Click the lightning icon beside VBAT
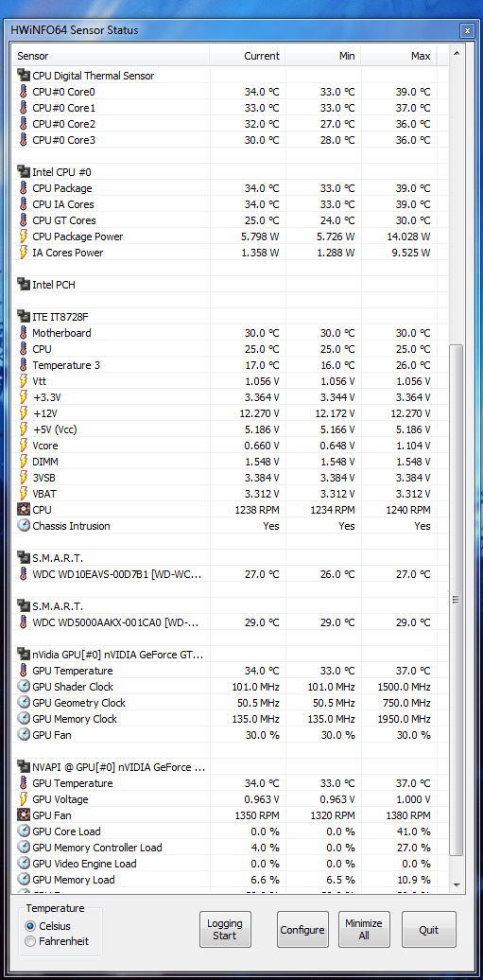Viewport: 483px width, 980px height. click(x=24, y=494)
